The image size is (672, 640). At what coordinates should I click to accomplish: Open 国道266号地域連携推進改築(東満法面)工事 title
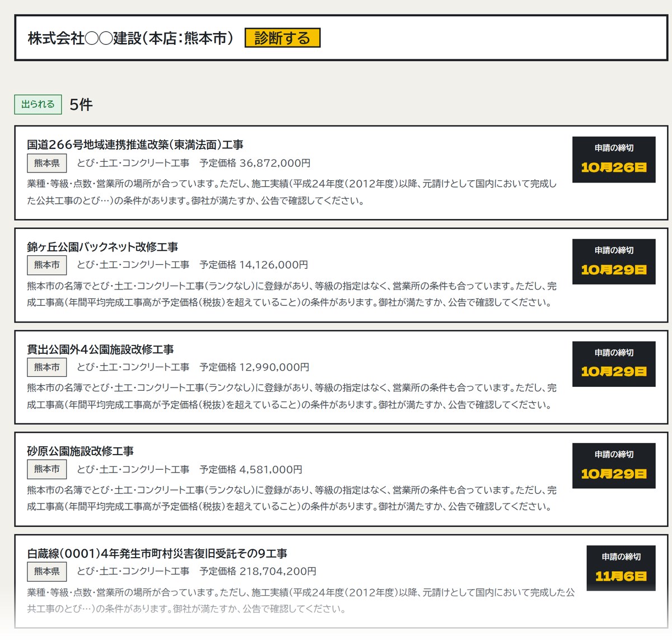(135, 144)
